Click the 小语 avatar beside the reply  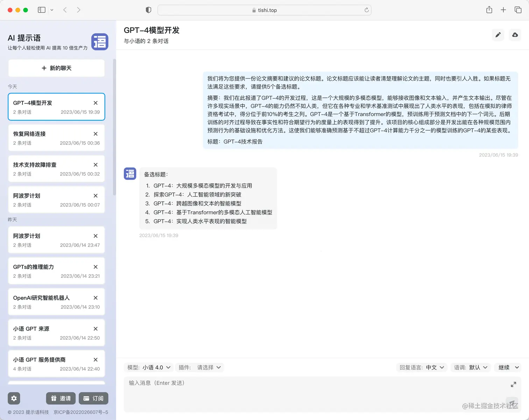tap(130, 173)
